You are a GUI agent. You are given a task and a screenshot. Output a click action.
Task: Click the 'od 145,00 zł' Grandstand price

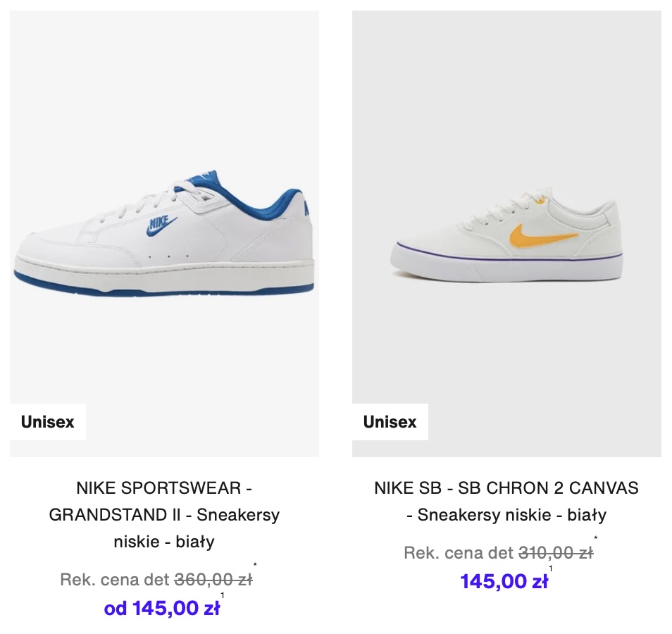pos(161,608)
